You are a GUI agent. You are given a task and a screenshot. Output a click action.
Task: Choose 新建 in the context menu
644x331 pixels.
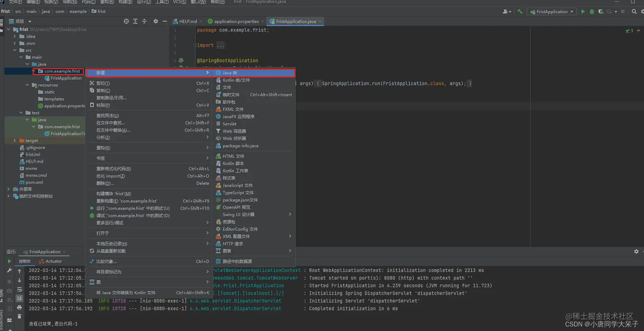coord(149,73)
